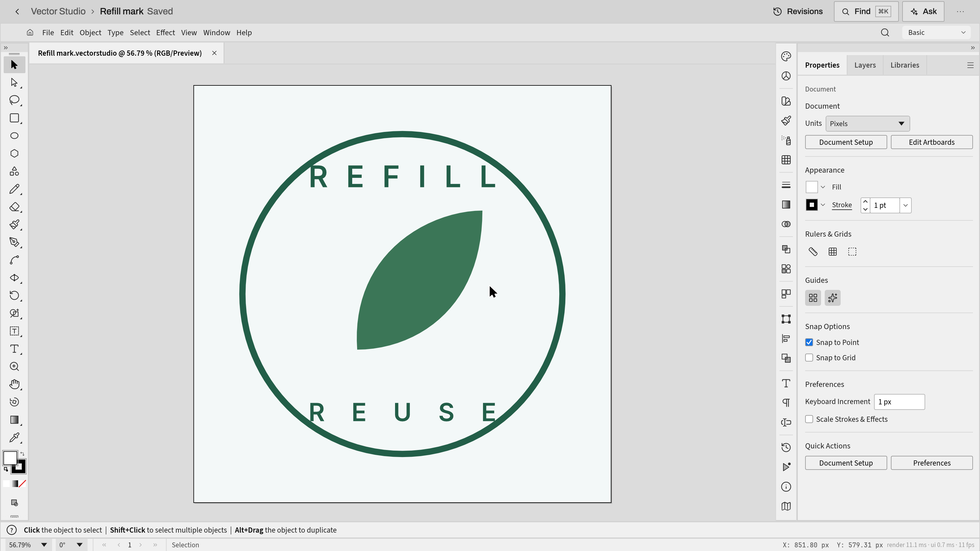The width and height of the screenshot is (980, 551).
Task: Open the Effect menu
Action: tap(165, 33)
